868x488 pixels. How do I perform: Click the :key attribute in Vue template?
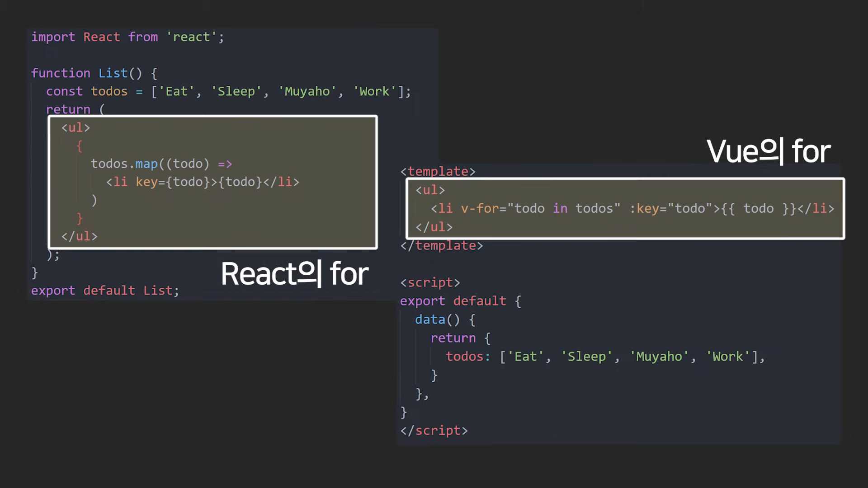click(644, 208)
